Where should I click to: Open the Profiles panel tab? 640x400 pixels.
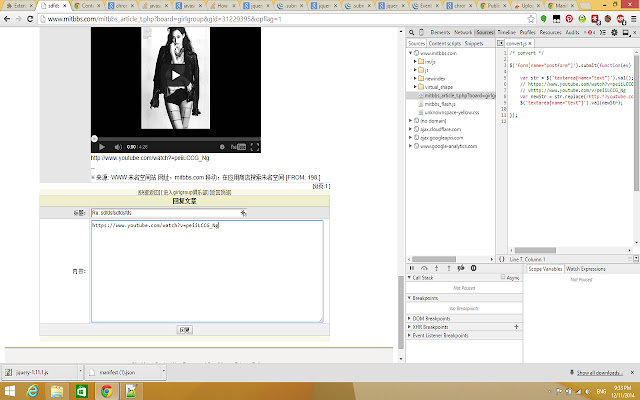point(527,32)
